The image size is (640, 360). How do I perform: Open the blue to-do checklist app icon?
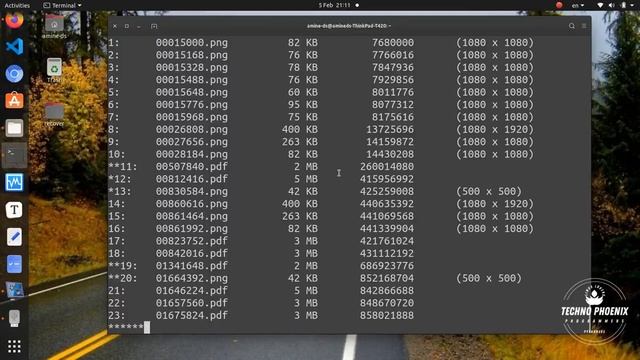point(14,264)
